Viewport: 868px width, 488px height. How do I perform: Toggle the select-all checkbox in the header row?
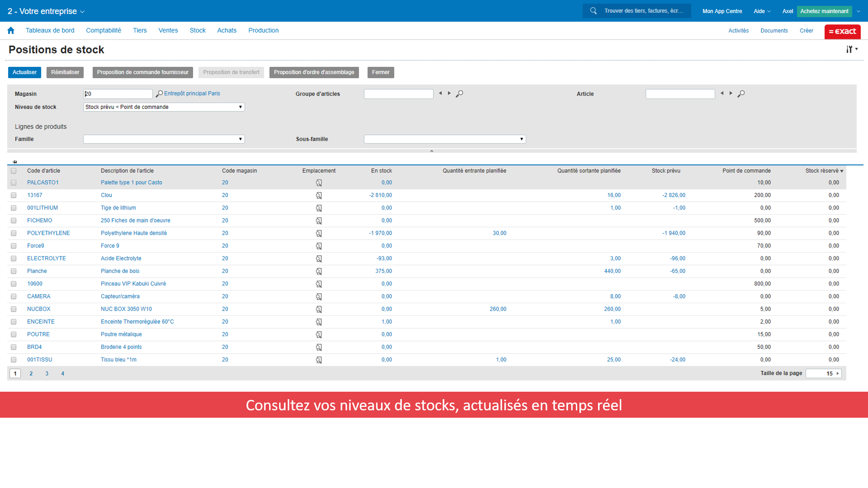13,171
